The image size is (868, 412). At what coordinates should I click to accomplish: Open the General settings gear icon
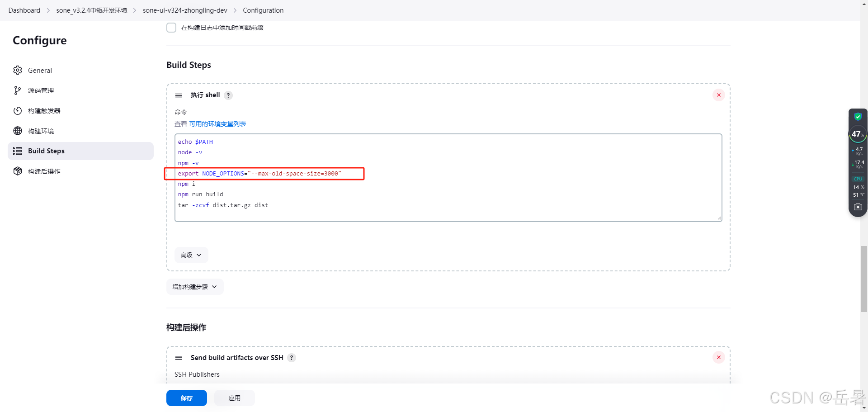tap(18, 70)
